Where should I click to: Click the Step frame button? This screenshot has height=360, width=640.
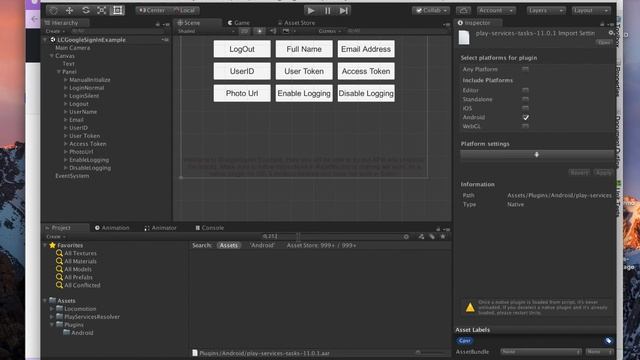point(344,11)
